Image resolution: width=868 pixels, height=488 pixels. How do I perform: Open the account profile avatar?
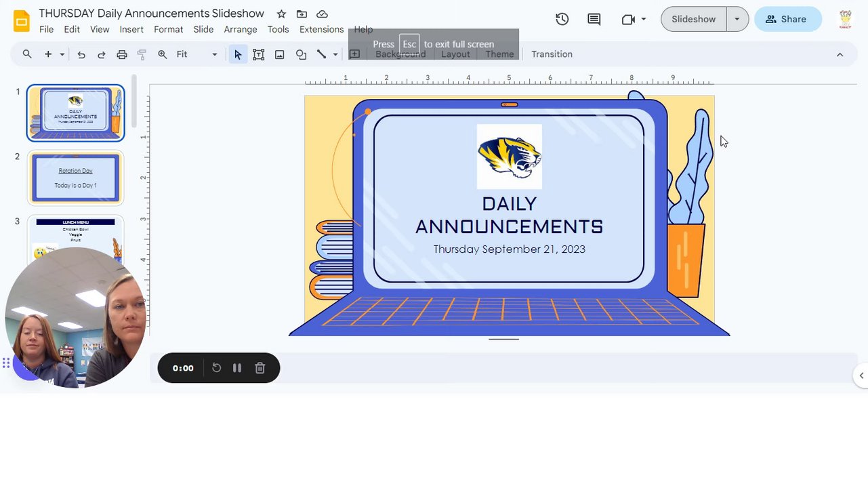point(845,19)
